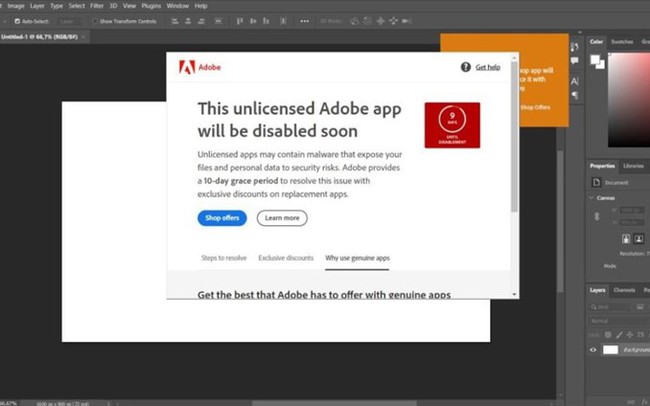
Task: Select landscape canvas orientation icon
Action: 638,238
